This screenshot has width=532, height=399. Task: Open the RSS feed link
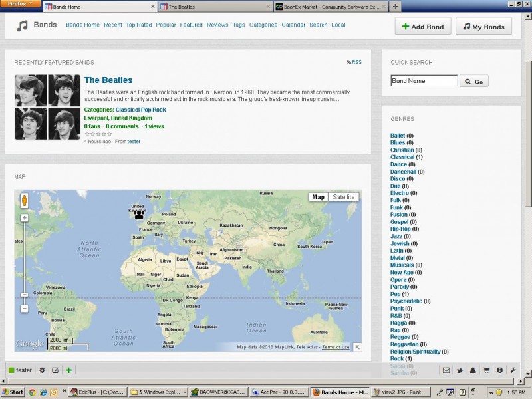[x=354, y=62]
